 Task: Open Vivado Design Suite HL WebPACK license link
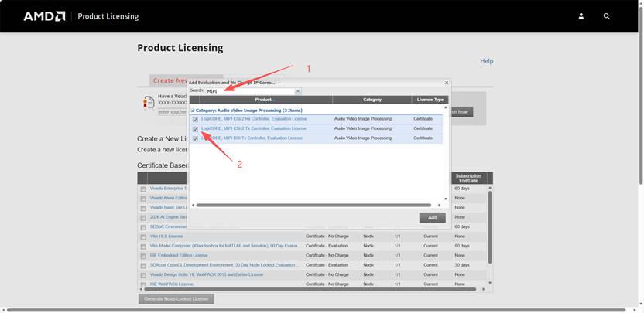coord(207,274)
